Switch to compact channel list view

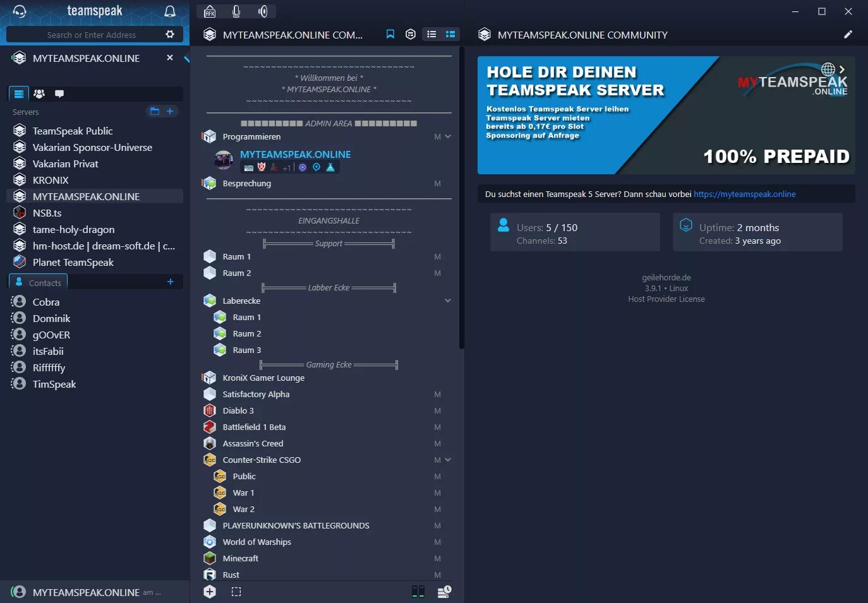[x=431, y=34]
